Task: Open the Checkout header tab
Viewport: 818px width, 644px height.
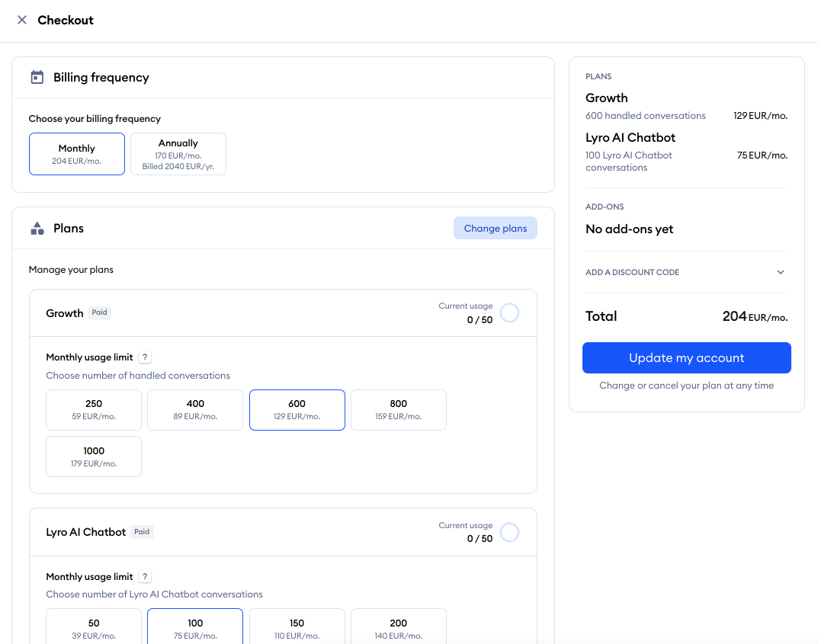Action: [66, 20]
